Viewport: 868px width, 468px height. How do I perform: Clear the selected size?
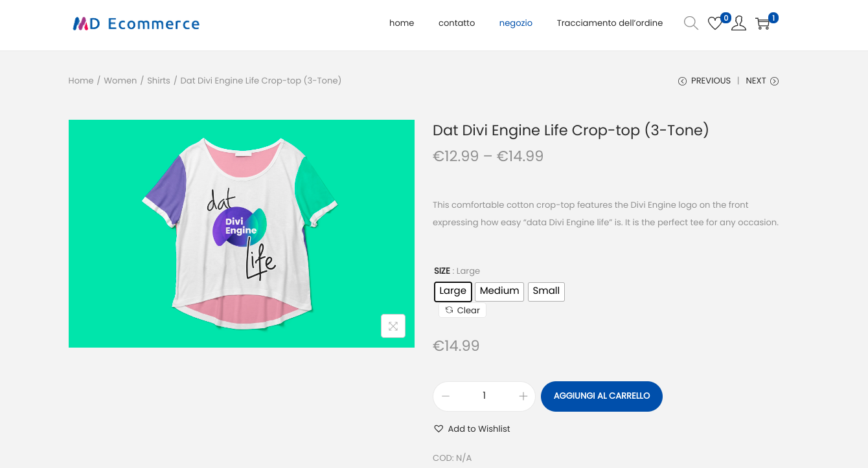[463, 311]
